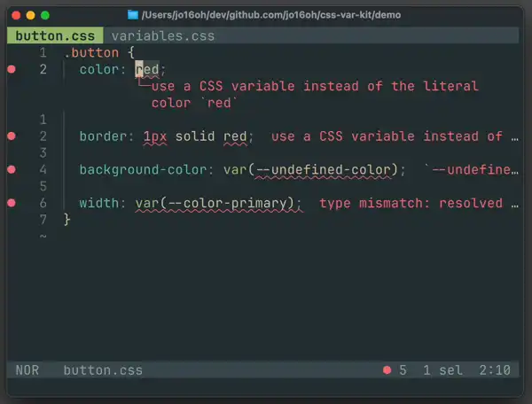This screenshot has height=404, width=532.
Task: Click the red diagnostics indicator in status bar
Action: coord(387,369)
